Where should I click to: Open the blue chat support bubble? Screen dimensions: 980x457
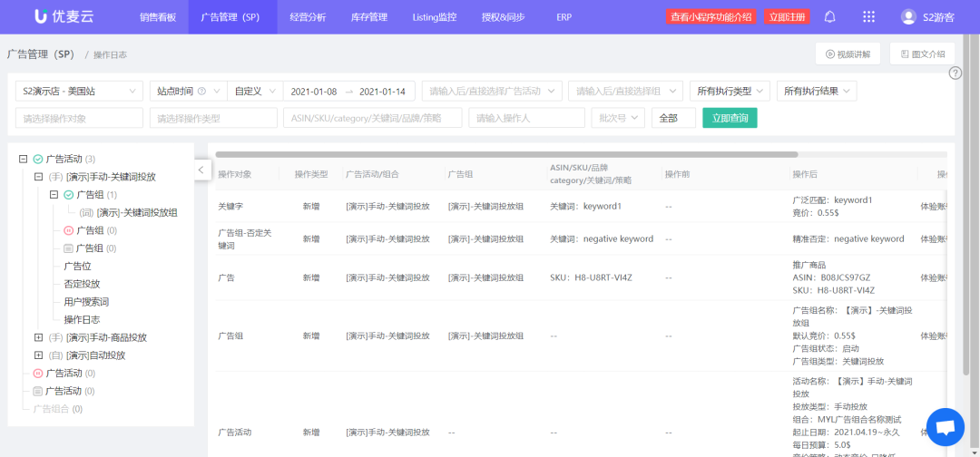tap(945, 427)
